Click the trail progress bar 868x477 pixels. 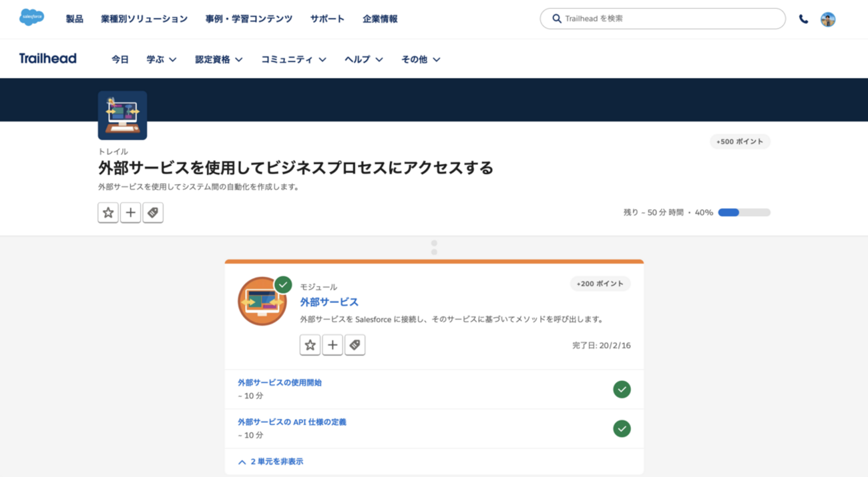pyautogui.click(x=744, y=213)
